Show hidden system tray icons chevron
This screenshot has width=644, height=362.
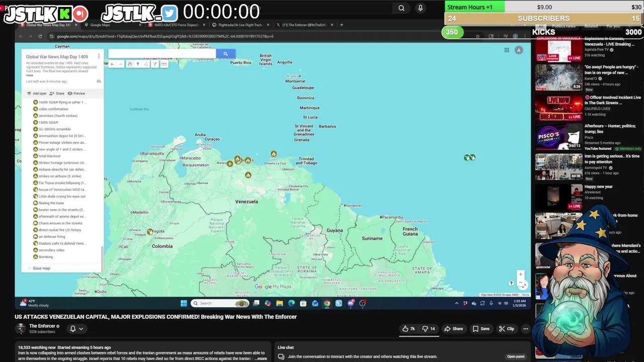tap(457, 303)
